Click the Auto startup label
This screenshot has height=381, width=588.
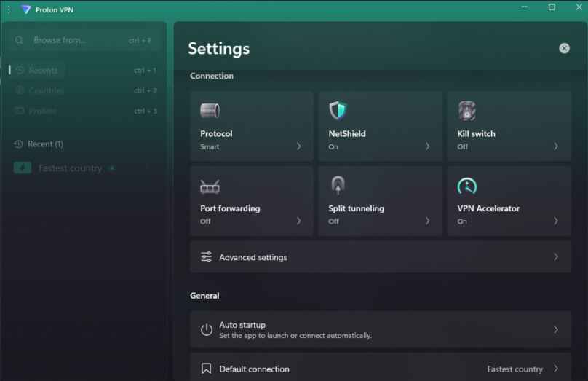pos(242,325)
